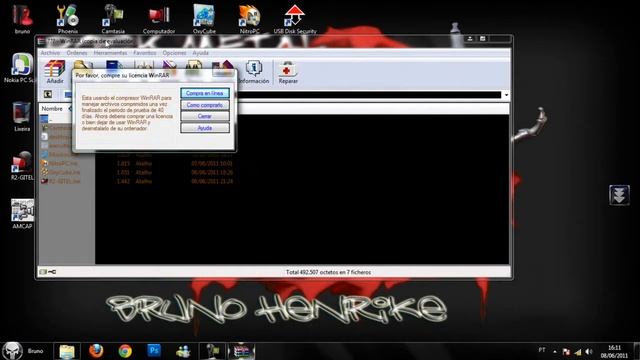Image resolution: width=640 pixels, height=360 pixels.
Task: Open the Lixeira recycle bin icon
Action: point(22,117)
